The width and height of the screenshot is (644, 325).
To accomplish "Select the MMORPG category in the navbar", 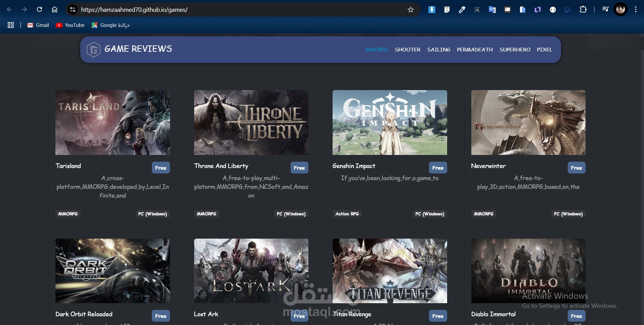I will pyautogui.click(x=377, y=50).
